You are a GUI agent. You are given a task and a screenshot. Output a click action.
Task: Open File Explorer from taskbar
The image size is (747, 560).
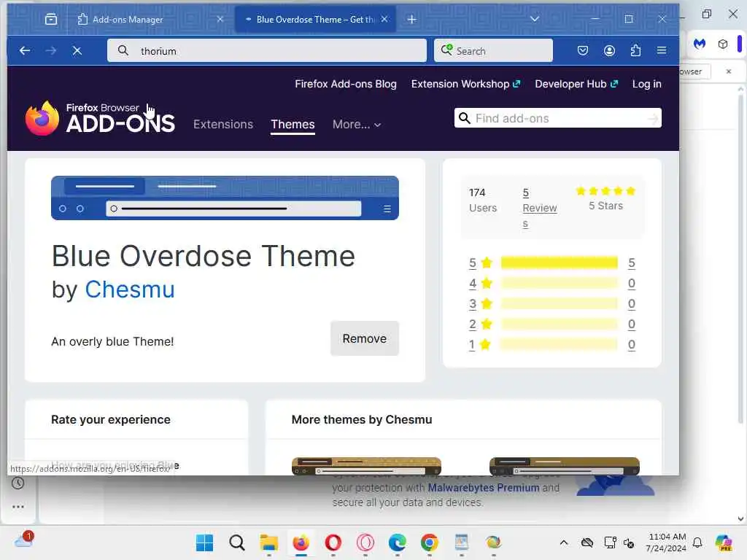point(268,542)
